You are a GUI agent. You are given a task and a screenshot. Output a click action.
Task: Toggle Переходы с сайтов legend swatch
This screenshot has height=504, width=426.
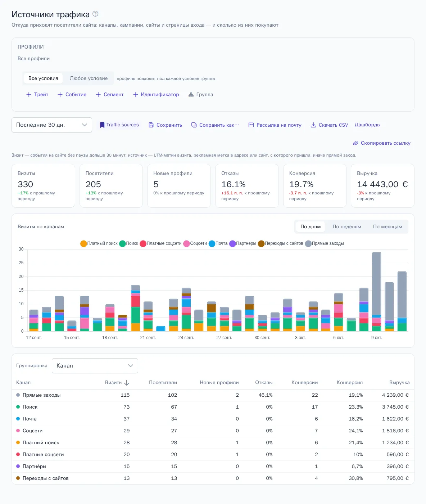[x=262, y=244]
